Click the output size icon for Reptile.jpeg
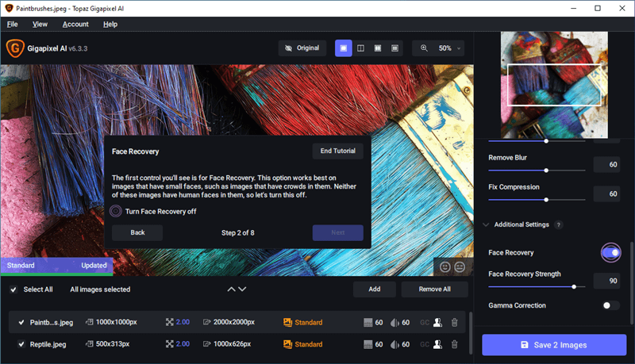The height and width of the screenshot is (364, 635). [206, 344]
